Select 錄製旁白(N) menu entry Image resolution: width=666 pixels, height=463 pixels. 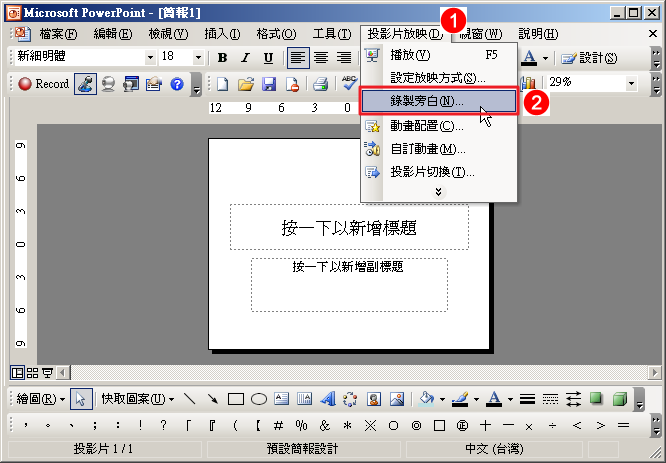point(439,101)
